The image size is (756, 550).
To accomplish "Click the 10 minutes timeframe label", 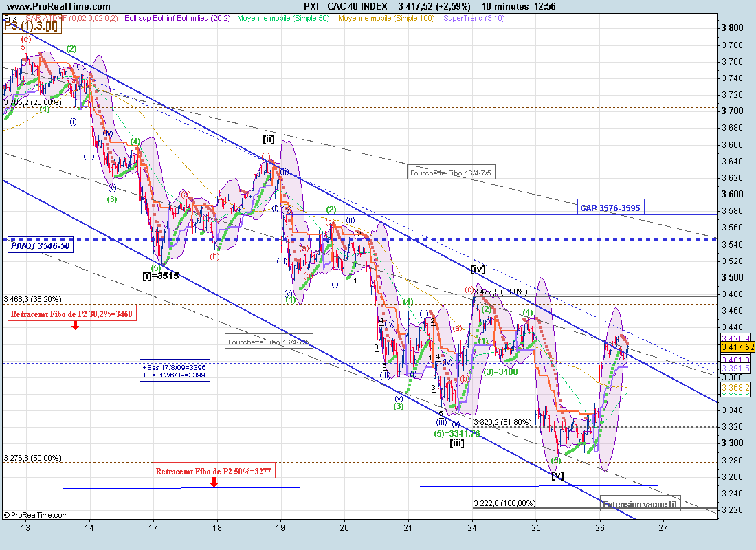I will coord(505,6).
